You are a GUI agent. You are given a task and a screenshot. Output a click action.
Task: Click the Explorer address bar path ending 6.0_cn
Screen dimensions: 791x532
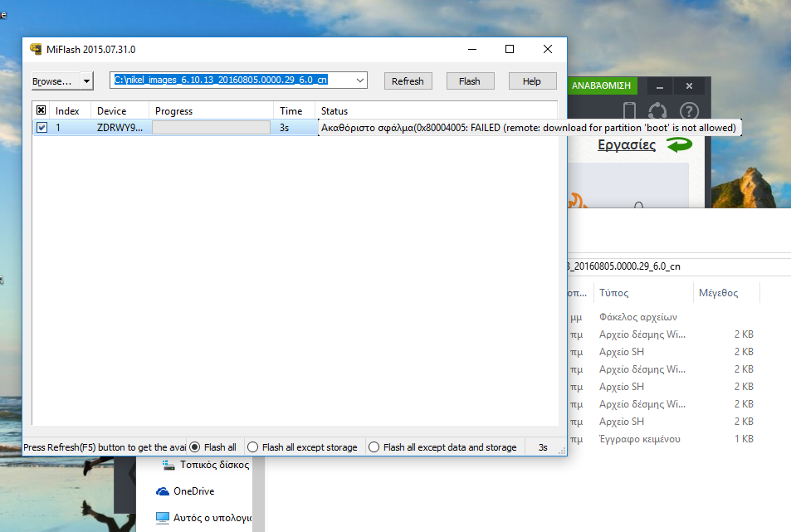tap(679, 266)
